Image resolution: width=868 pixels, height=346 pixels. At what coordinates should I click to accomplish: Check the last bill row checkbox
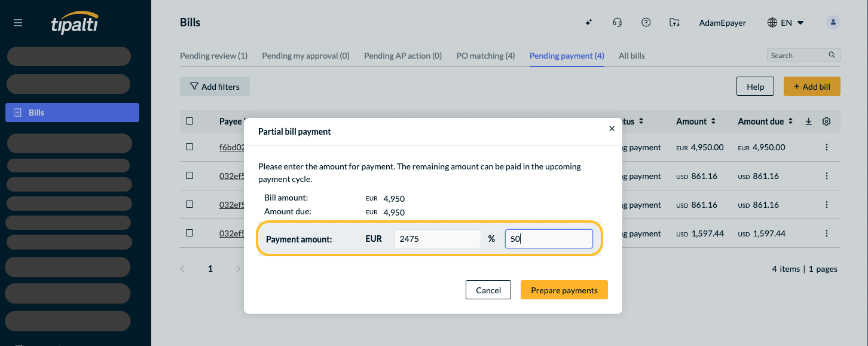(x=190, y=233)
